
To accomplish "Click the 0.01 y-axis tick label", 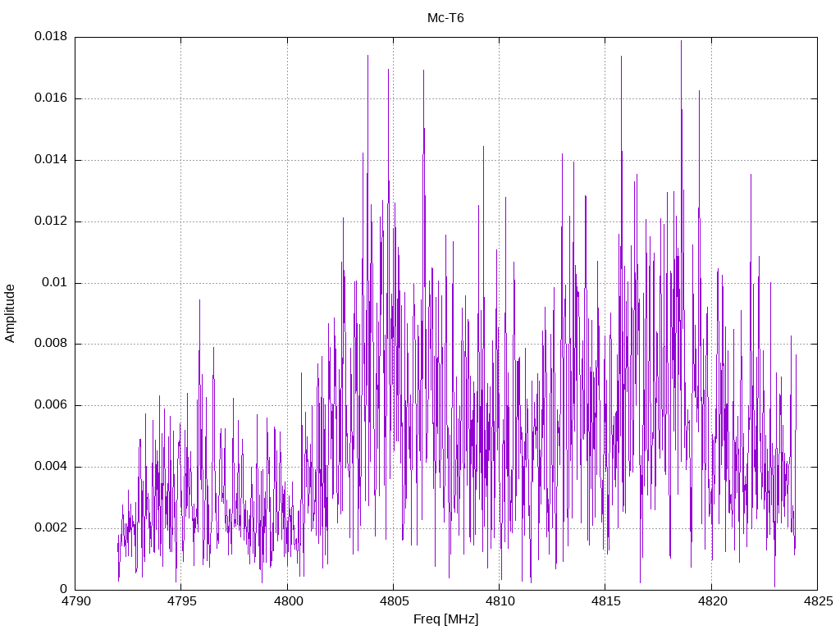I will (x=55, y=282).
